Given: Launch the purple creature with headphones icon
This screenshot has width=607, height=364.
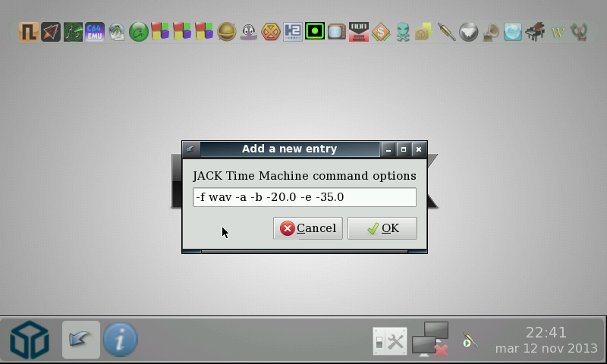Looking at the screenshot, I should point(249,32).
